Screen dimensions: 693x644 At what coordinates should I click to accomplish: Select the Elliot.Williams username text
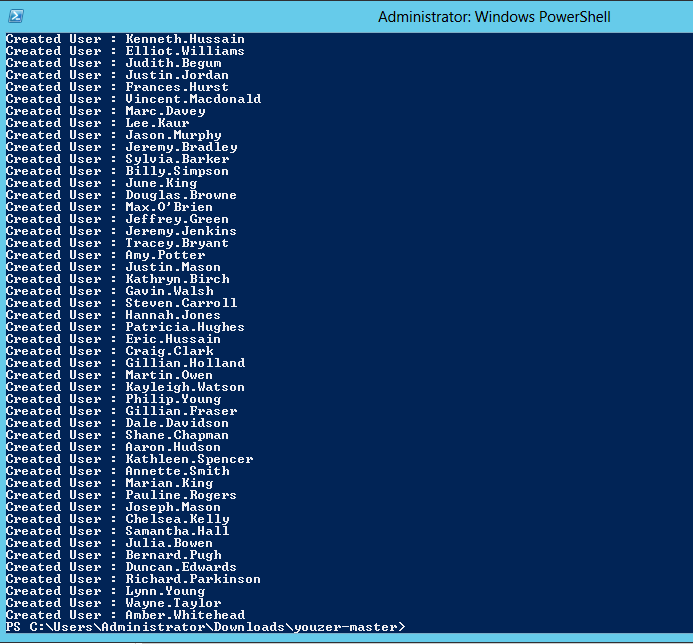(x=184, y=51)
